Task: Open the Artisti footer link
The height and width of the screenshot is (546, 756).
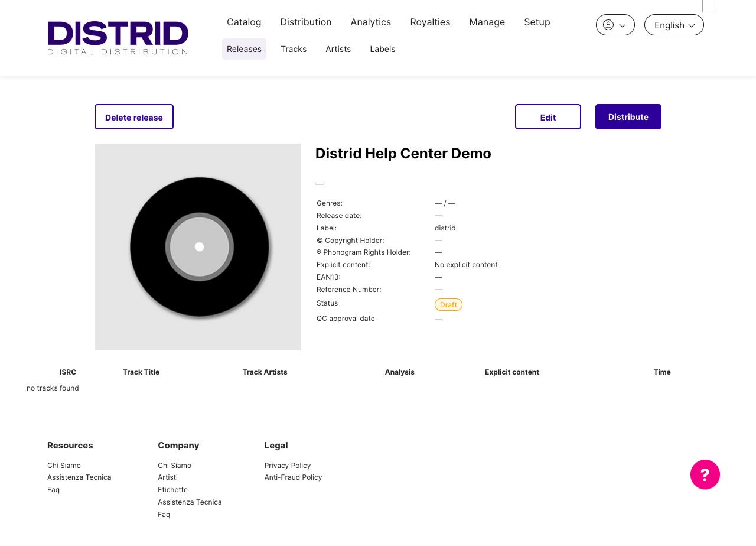Action: (x=168, y=477)
